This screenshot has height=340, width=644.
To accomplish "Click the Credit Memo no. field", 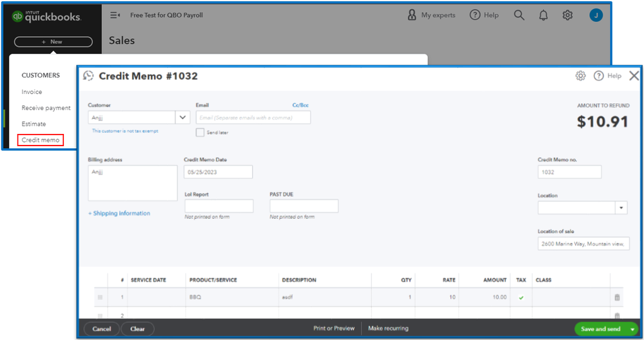I will click(570, 172).
